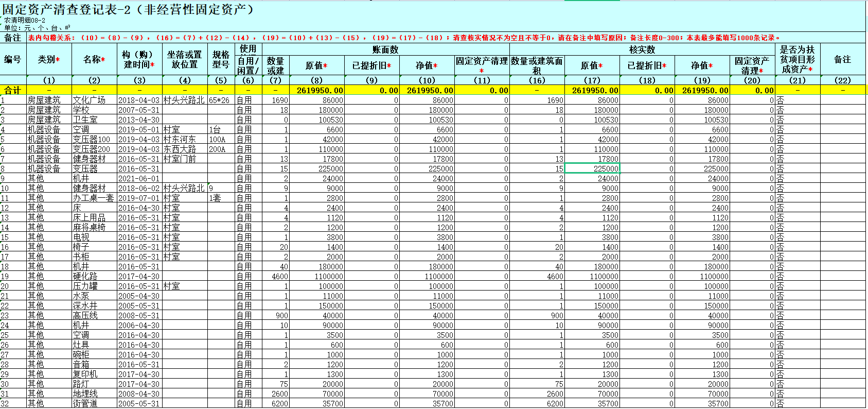Image resolution: width=868 pixels, height=409 pixels.
Task: Select the 卫生室 name cell
Action: (94, 120)
